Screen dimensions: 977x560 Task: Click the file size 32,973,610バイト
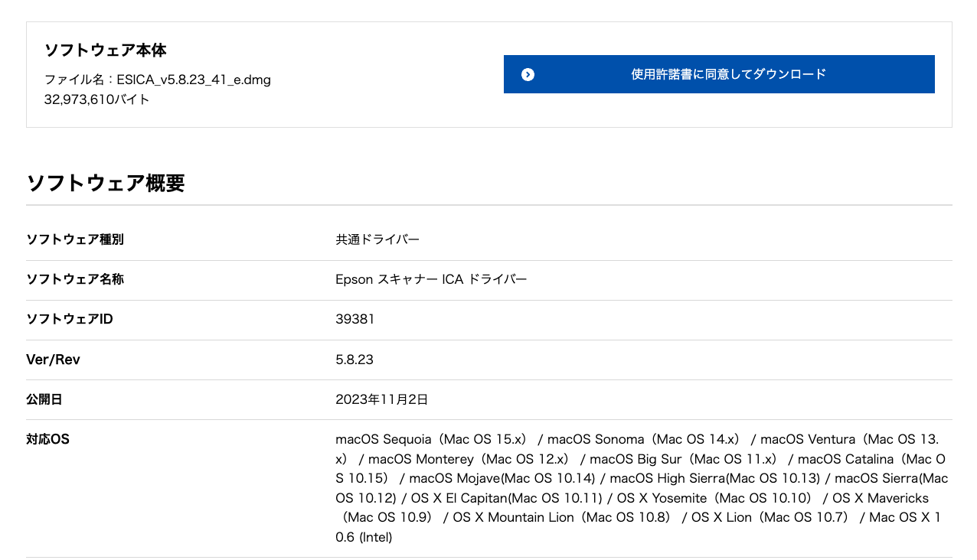tap(97, 99)
